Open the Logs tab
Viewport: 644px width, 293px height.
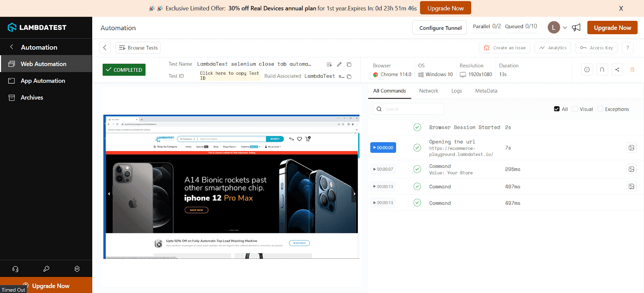[456, 91]
